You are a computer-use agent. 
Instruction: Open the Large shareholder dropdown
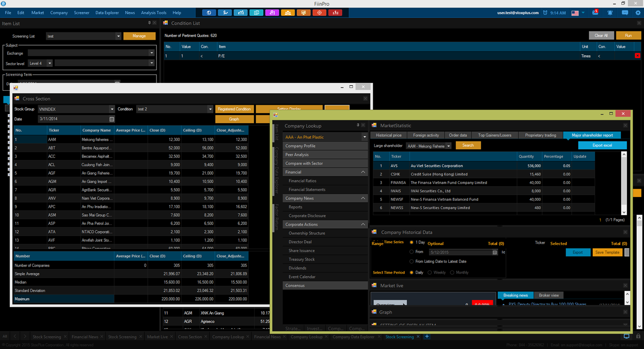448,145
